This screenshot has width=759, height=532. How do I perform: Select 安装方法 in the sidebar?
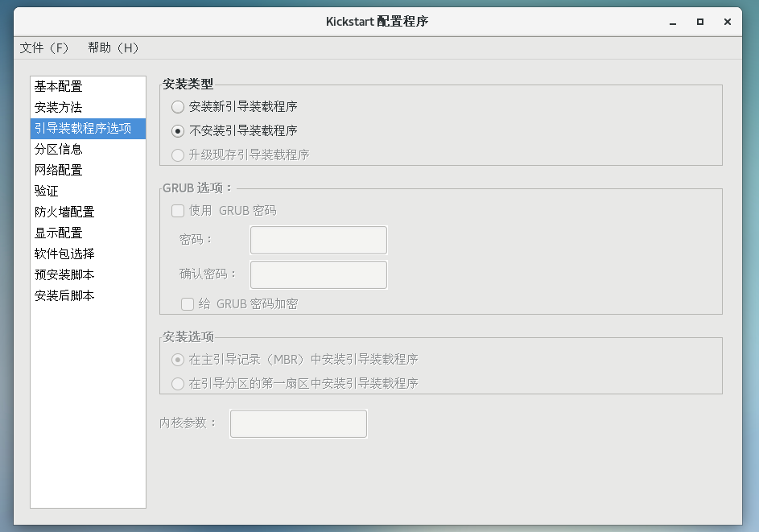click(88, 108)
